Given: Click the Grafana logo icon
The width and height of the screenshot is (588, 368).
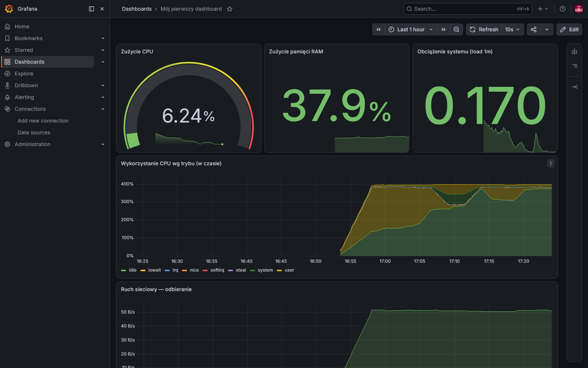Looking at the screenshot, I should [9, 9].
